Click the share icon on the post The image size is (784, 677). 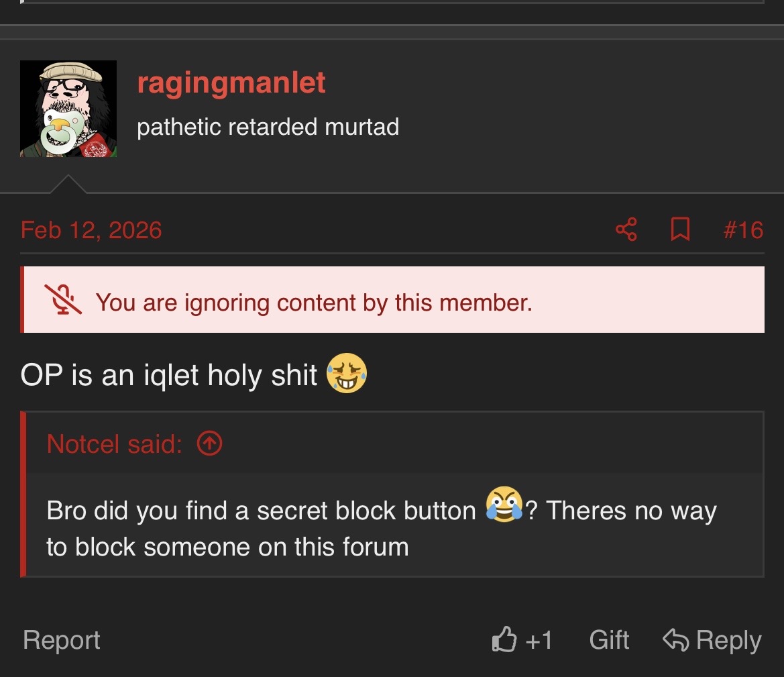[x=626, y=230]
